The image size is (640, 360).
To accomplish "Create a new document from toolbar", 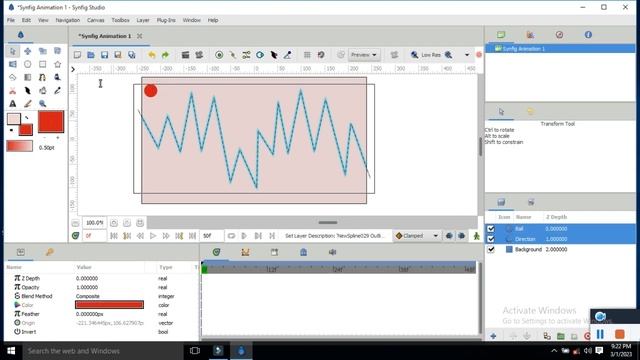I will click(77, 55).
